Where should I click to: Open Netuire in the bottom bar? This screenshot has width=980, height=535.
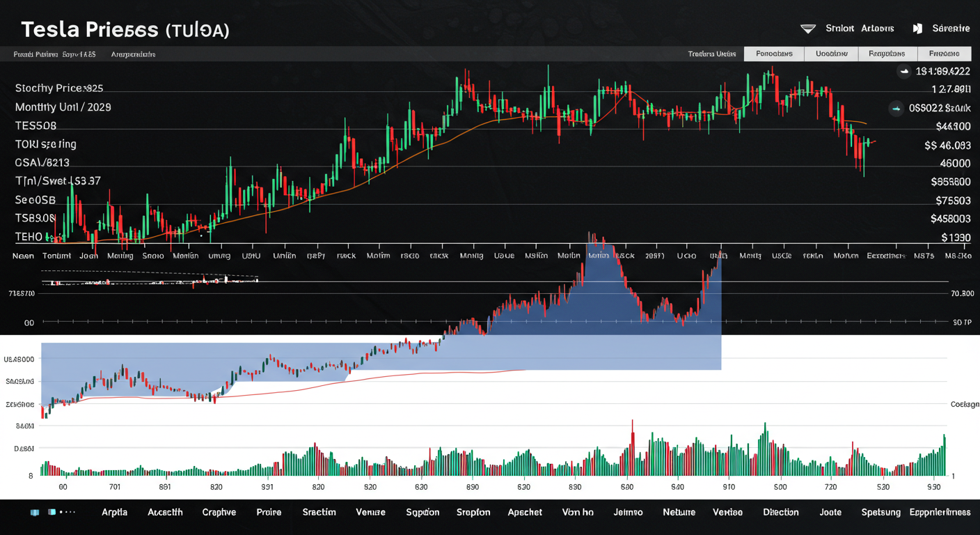(679, 512)
